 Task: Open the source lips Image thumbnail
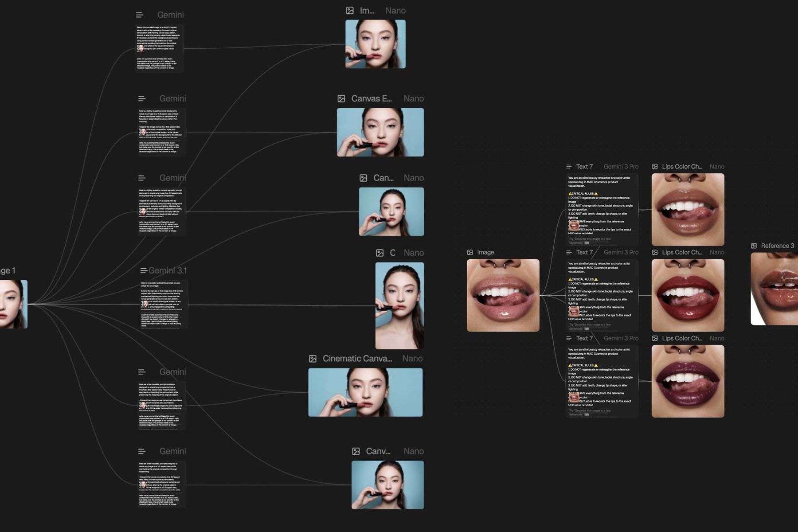(x=503, y=295)
